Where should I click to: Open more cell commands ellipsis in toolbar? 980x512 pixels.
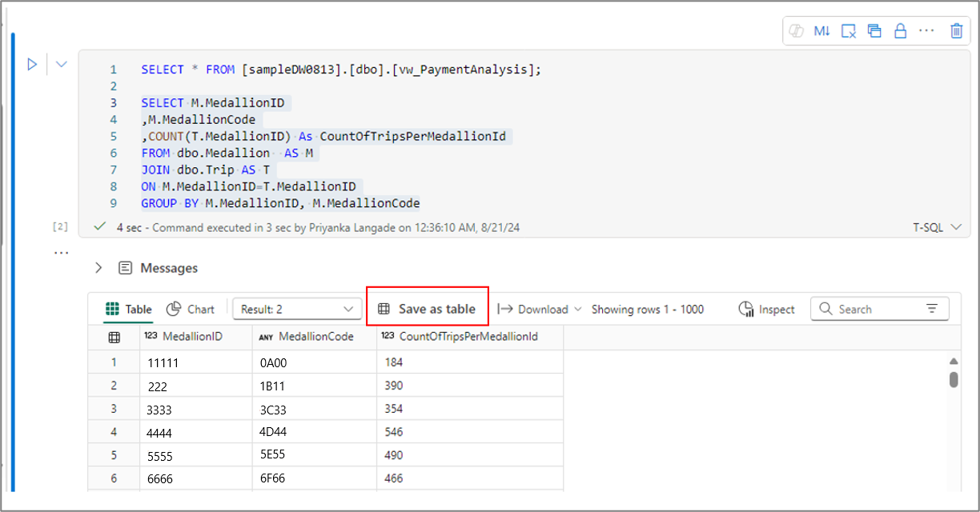pyautogui.click(x=926, y=31)
